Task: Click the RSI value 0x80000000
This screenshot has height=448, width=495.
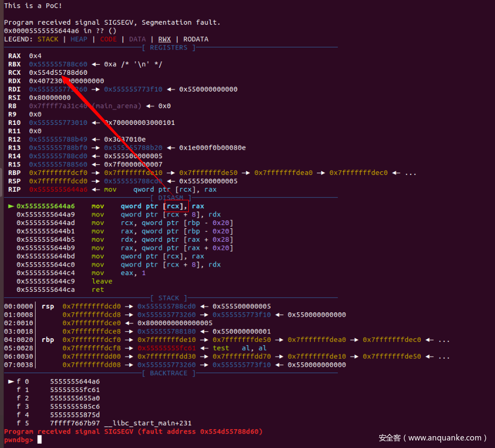Action: click(50, 97)
